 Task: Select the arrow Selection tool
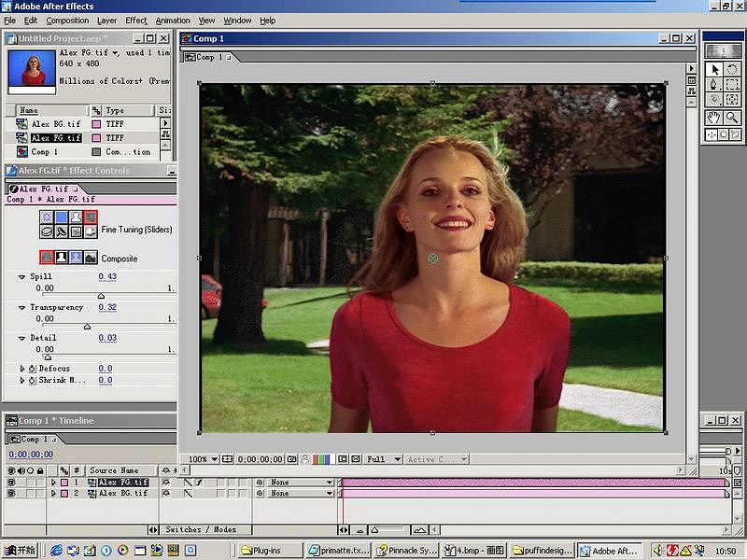pyautogui.click(x=713, y=69)
